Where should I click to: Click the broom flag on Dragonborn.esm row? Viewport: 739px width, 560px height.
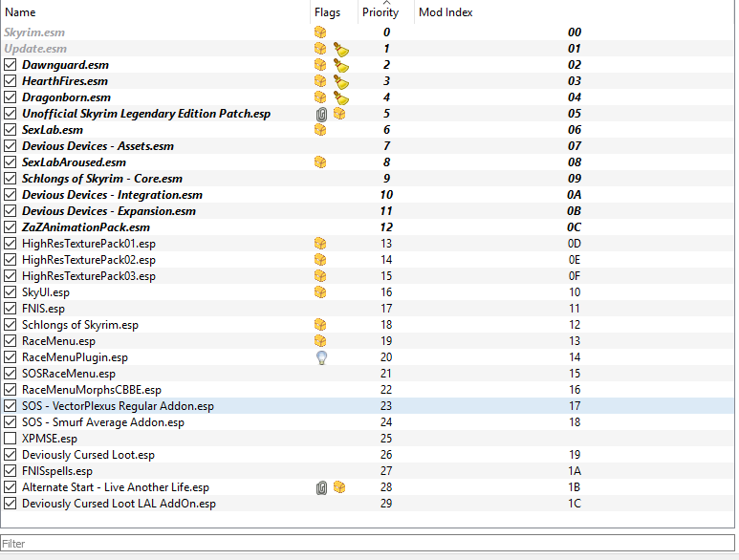pos(340,97)
